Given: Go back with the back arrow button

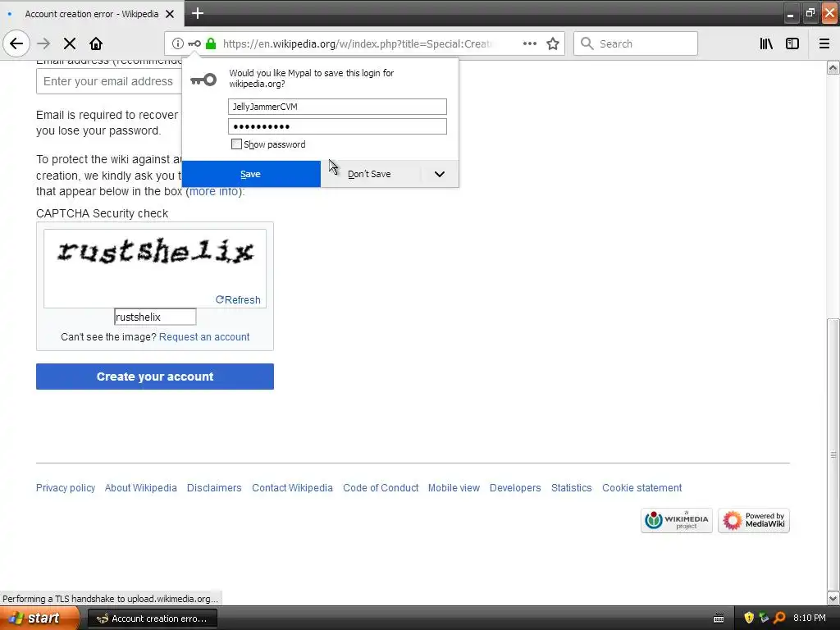Looking at the screenshot, I should [16, 43].
